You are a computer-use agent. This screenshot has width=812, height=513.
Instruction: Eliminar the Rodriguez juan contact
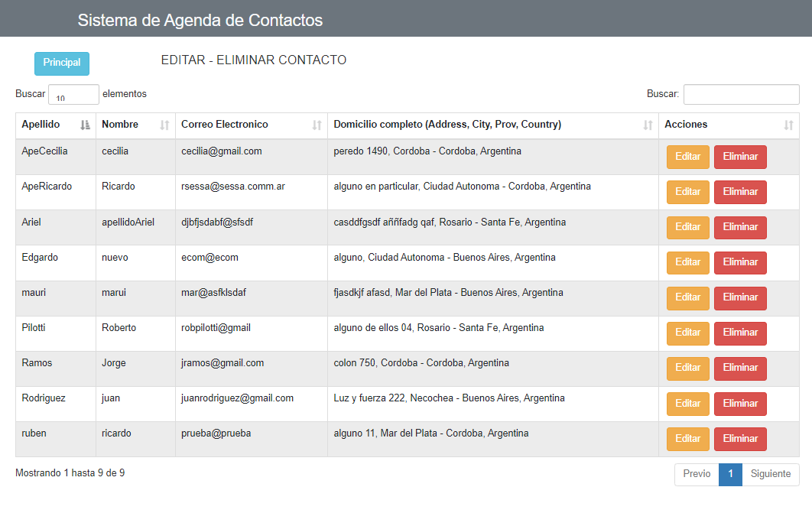pyautogui.click(x=740, y=404)
